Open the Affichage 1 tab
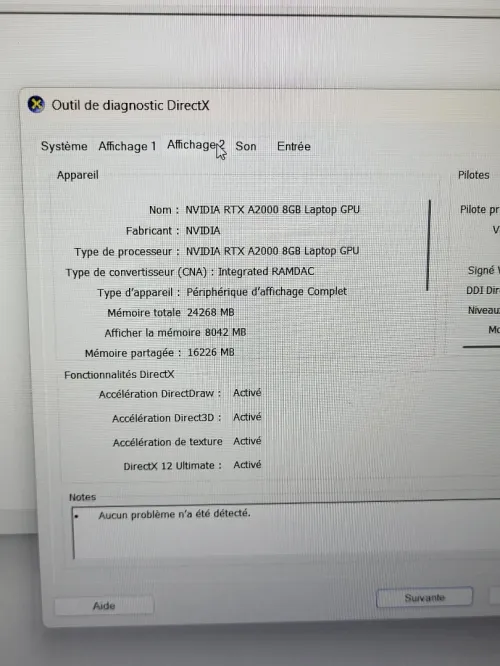The height and width of the screenshot is (666, 500). (x=127, y=146)
